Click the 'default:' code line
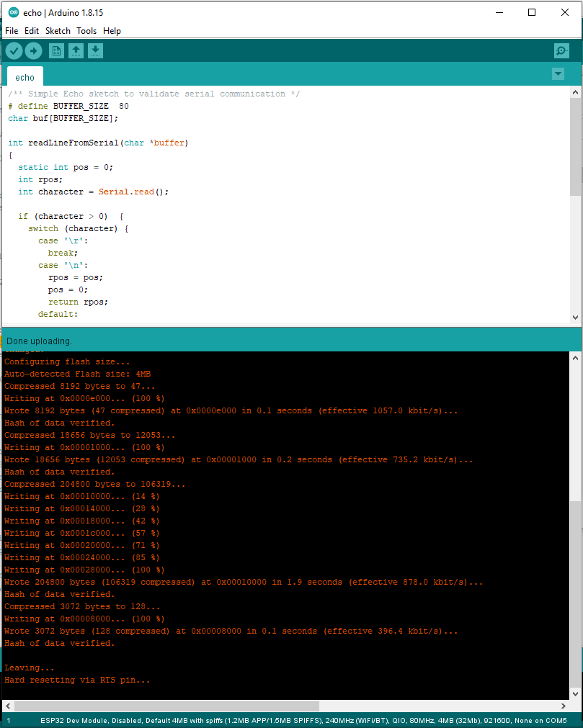The height and width of the screenshot is (728, 583). coord(58,314)
